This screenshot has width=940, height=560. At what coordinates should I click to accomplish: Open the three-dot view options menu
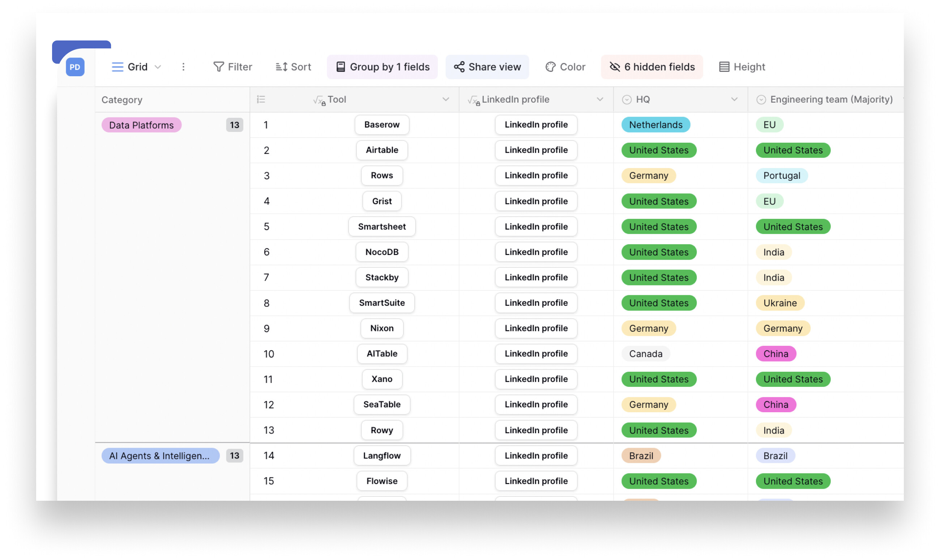183,67
